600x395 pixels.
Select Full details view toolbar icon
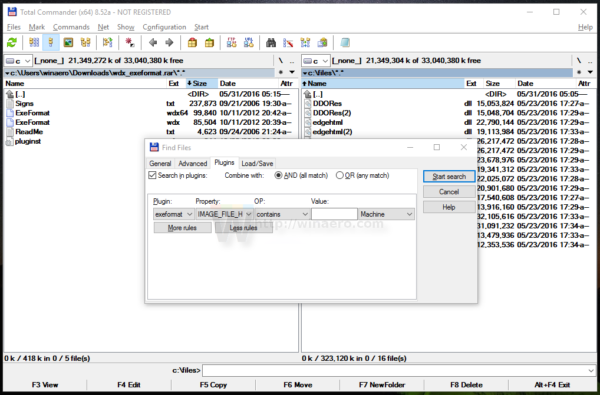(x=51, y=42)
